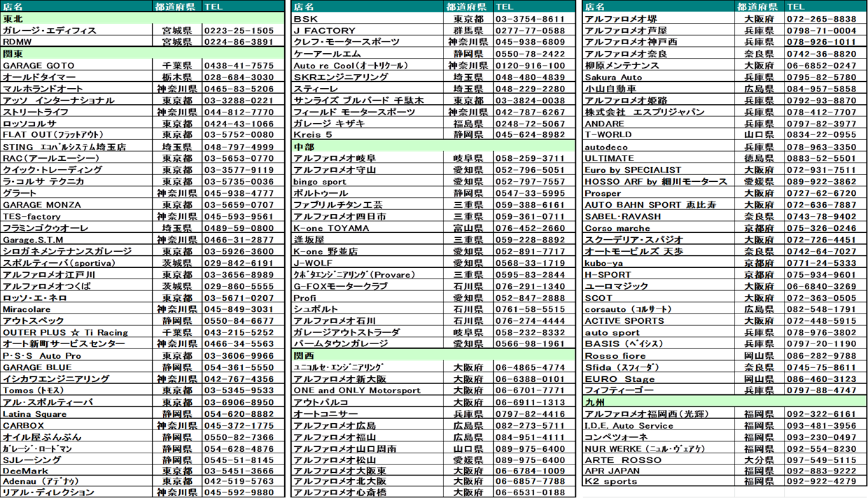Select the Prosper shop cell
Image resolution: width=868 pixels, height=498 pixels.
tap(659, 193)
